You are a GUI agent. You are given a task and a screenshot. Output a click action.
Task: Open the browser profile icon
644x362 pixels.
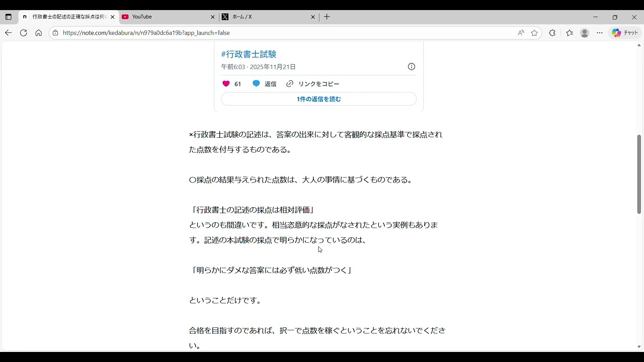pos(584,33)
